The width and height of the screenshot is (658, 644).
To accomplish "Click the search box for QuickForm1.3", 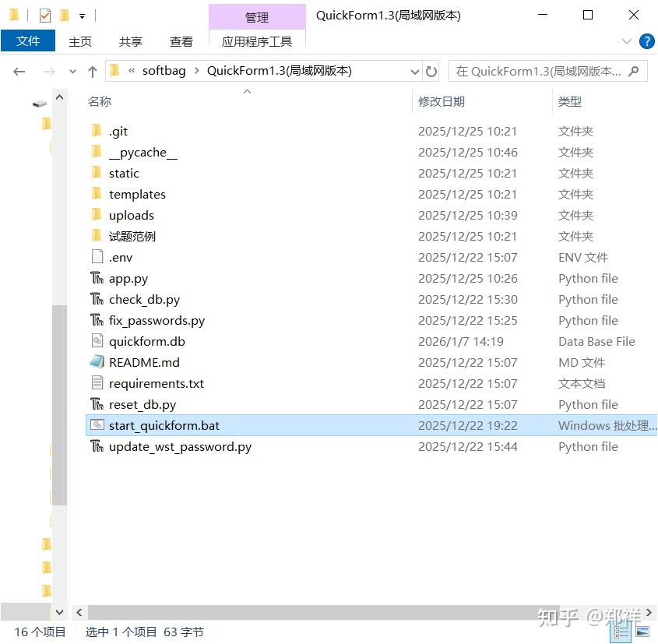I will click(x=547, y=72).
